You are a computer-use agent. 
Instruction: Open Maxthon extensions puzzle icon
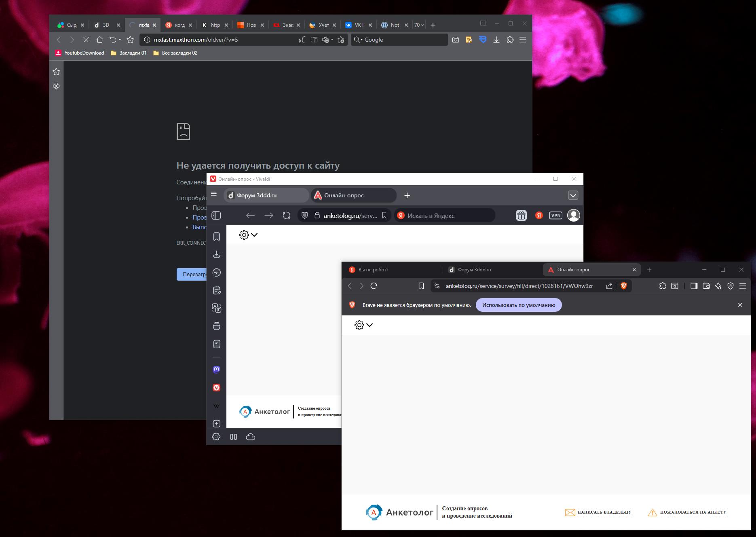click(x=510, y=40)
